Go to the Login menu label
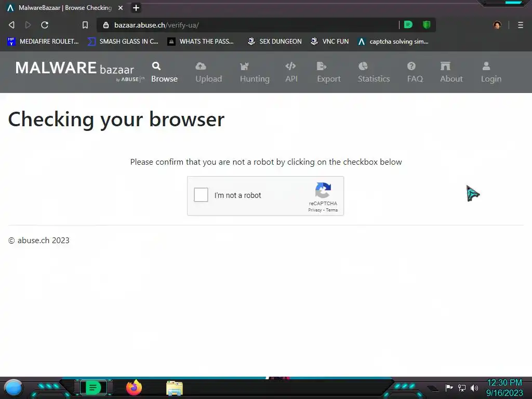 pyautogui.click(x=491, y=79)
